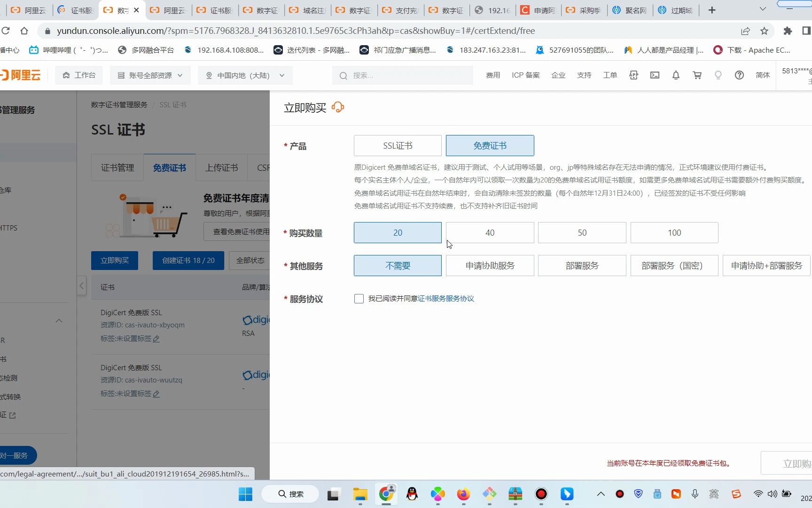812x508 pixels.
Task: Open File Explorer from taskbar
Action: [360, 494]
